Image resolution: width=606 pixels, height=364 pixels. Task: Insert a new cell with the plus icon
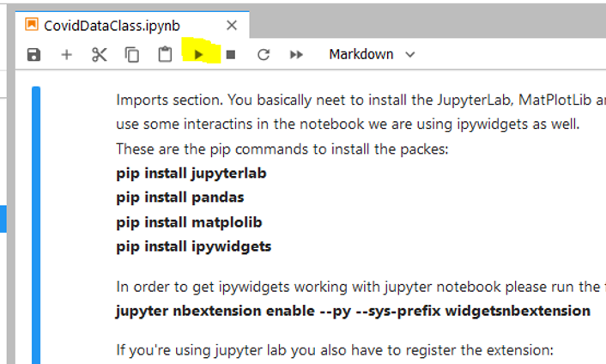coord(66,55)
